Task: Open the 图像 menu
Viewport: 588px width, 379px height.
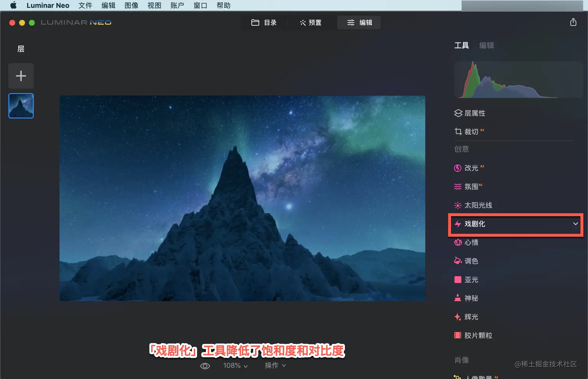Action: [x=131, y=5]
